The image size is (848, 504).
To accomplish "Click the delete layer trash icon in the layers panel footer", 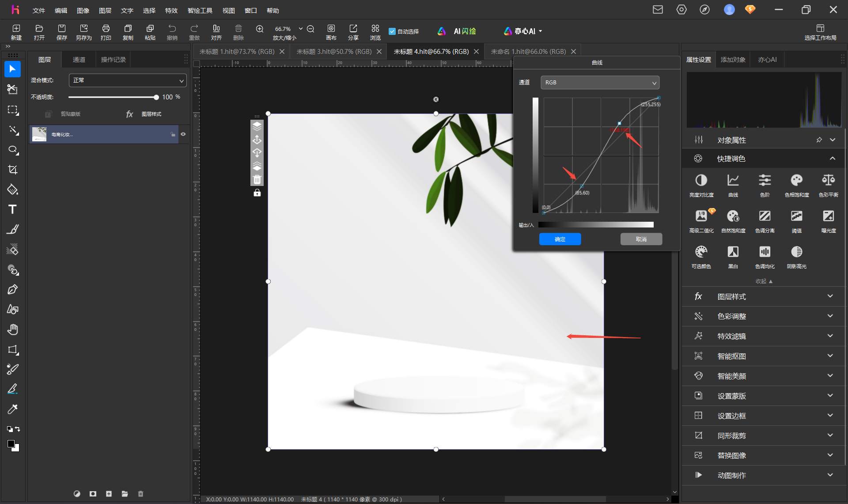I will pyautogui.click(x=140, y=494).
